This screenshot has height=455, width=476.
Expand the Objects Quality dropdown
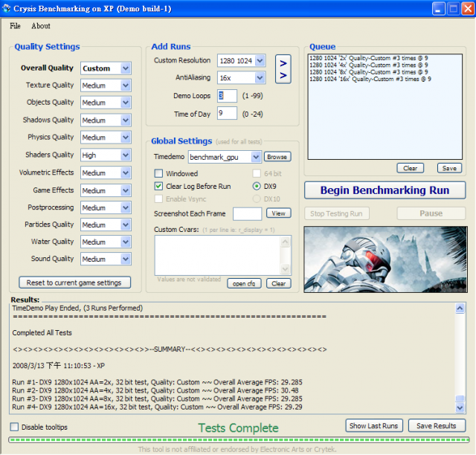[126, 103]
